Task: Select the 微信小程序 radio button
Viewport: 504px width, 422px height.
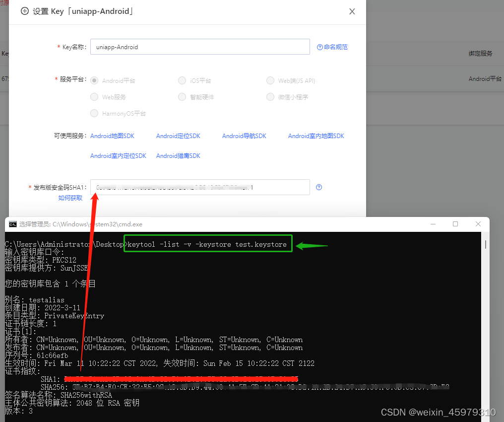Action: point(270,97)
